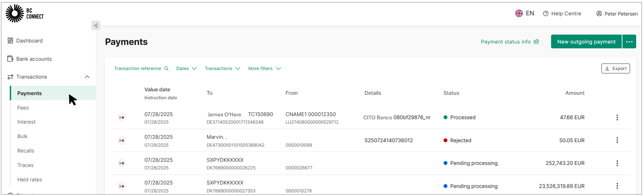Click reference TC150690
Screen dimensions: 644x196
(261, 114)
